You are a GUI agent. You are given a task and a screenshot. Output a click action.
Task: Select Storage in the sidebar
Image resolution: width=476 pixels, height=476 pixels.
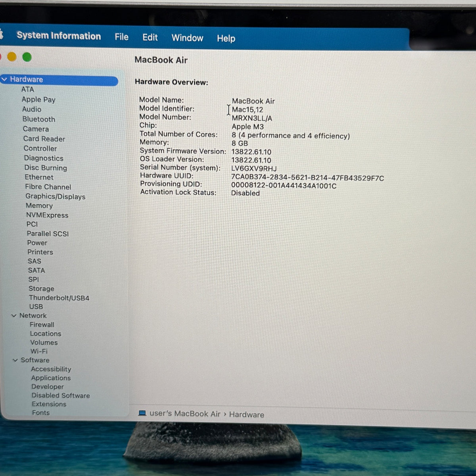pos(41,289)
